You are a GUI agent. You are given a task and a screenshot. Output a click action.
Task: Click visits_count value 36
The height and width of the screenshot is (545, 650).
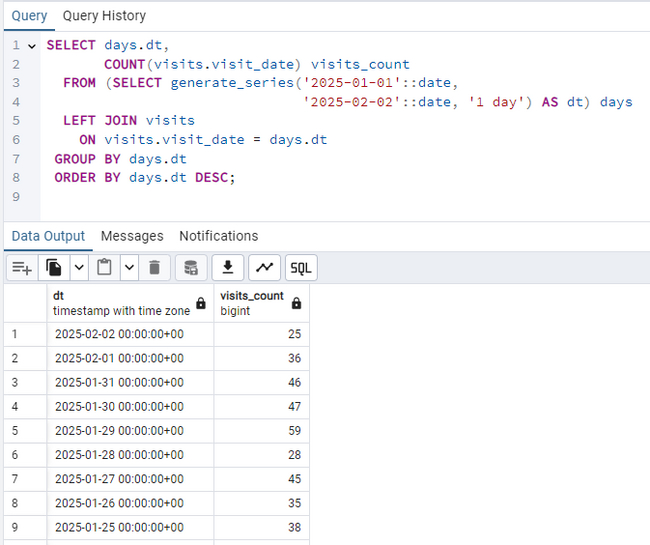(x=262, y=358)
